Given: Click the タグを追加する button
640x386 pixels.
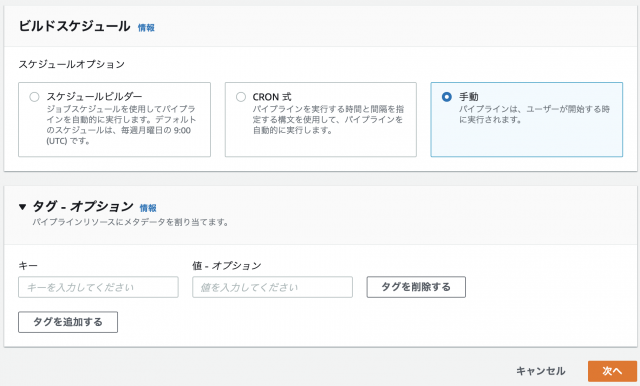Looking at the screenshot, I should coord(68,322).
